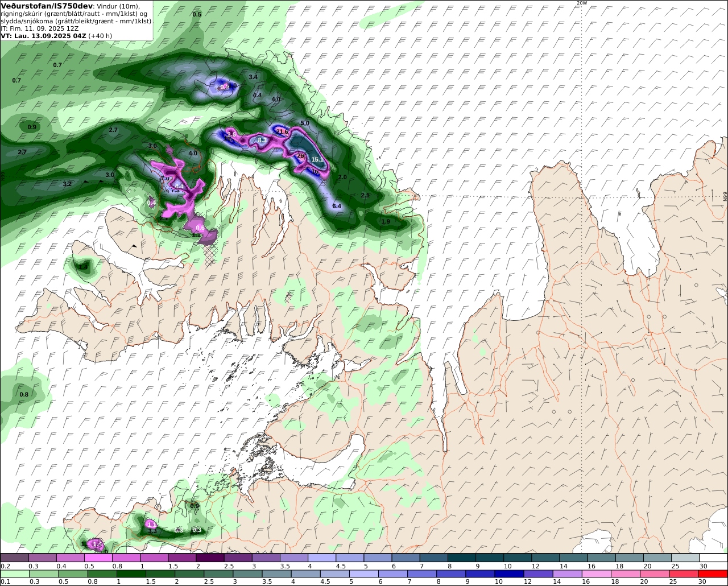Click the '8.3' precipitation value
Image resolution: width=728 pixels, height=586 pixels.
coord(262,140)
